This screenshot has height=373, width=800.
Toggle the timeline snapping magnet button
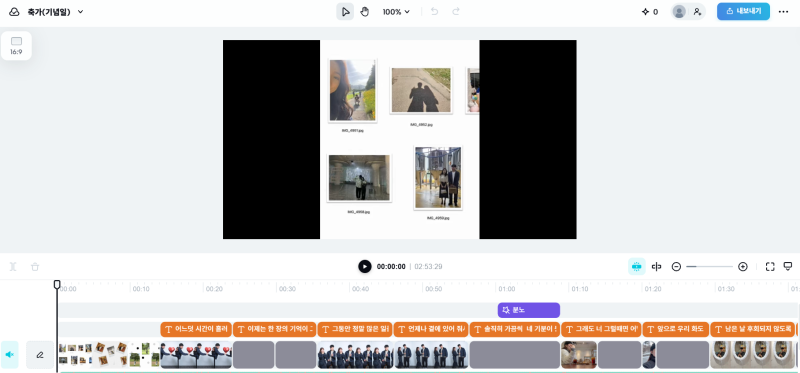point(636,266)
